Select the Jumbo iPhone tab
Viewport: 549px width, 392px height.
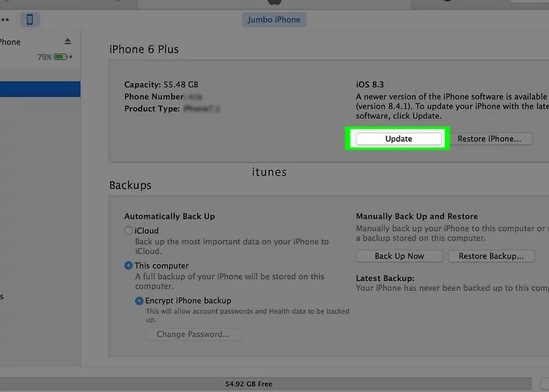(274, 20)
